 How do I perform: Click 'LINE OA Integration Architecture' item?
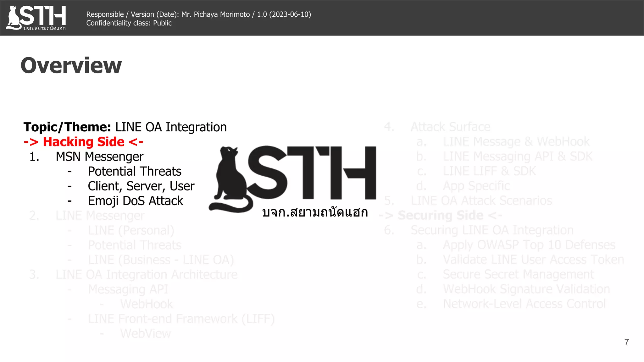point(147,275)
